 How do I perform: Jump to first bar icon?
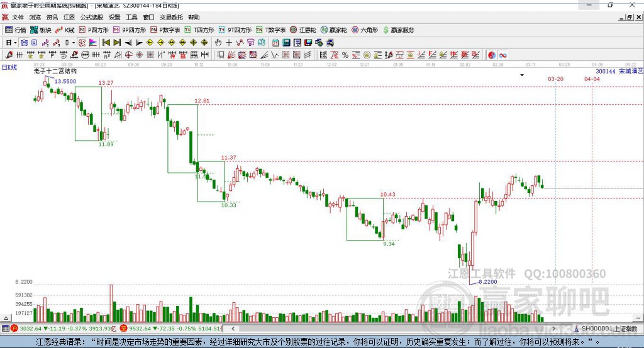(106, 43)
